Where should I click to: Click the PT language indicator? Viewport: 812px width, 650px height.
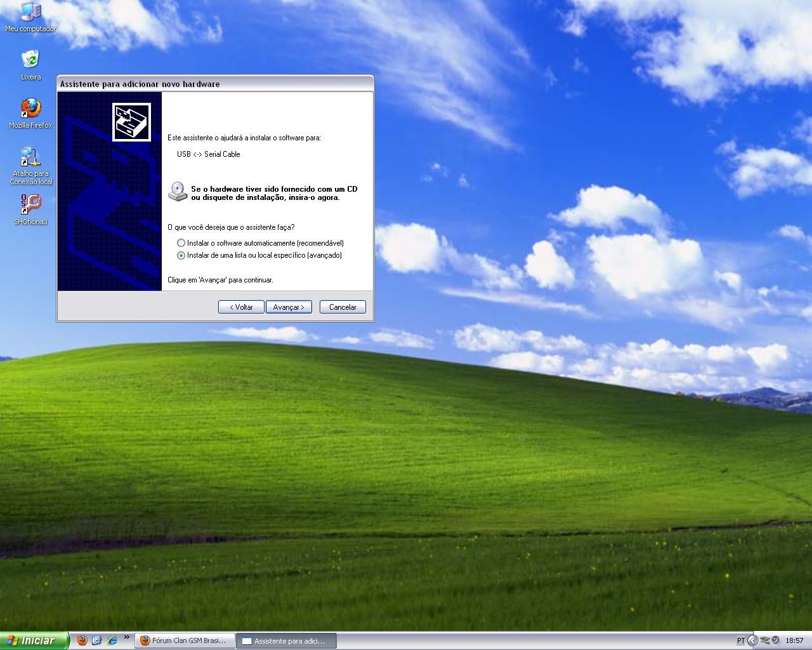point(740,640)
